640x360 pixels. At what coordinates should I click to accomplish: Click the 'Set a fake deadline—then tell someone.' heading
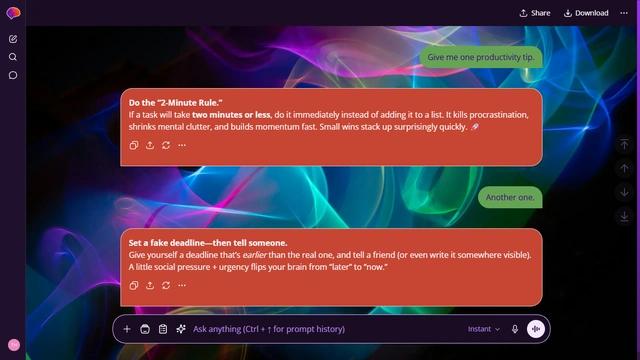(x=208, y=243)
